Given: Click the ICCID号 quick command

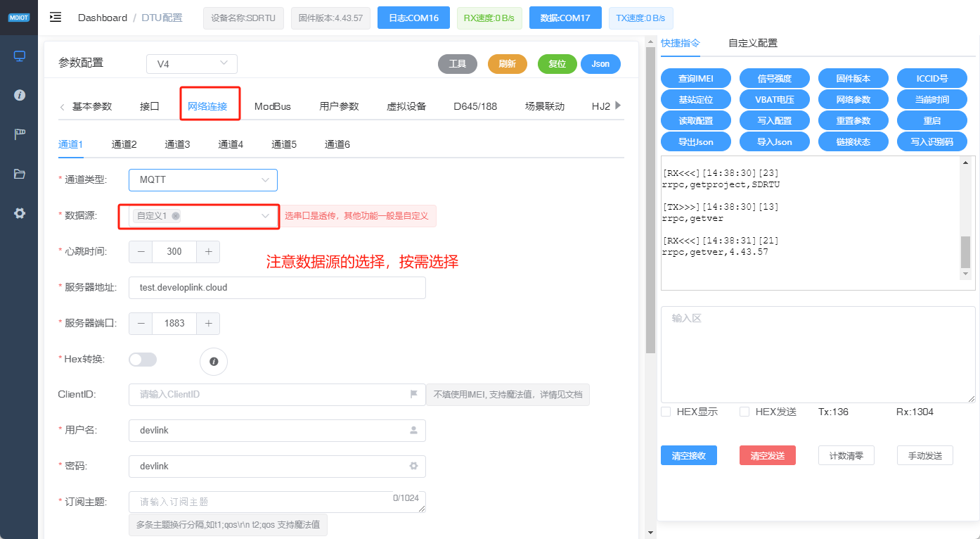Looking at the screenshot, I should coord(932,78).
